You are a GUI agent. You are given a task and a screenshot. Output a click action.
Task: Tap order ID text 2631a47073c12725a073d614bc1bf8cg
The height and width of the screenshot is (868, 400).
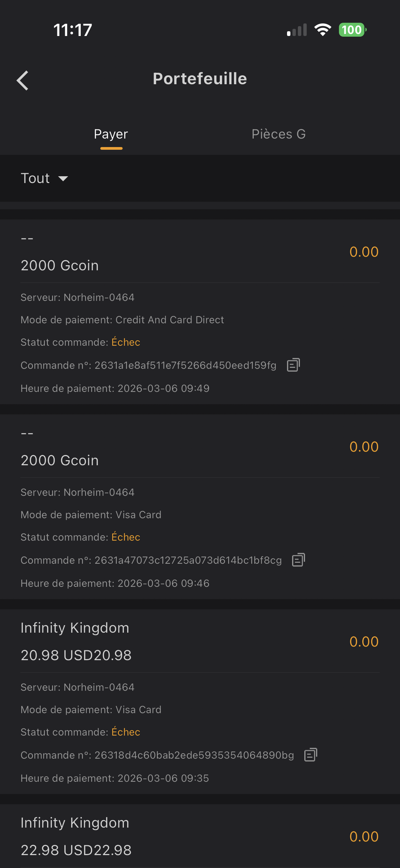coord(188,560)
